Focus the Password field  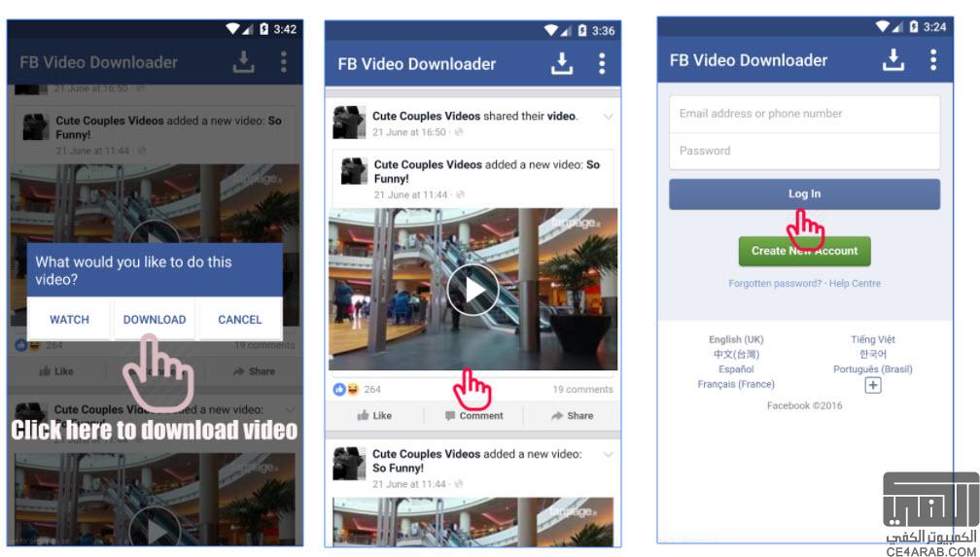pos(804,151)
